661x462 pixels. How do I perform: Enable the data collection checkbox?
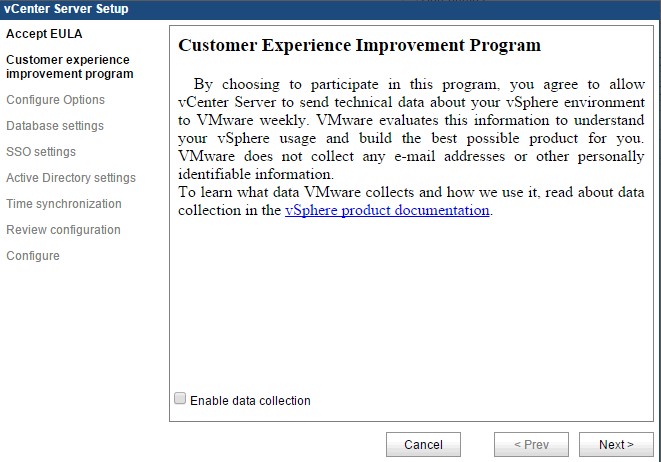click(181, 399)
